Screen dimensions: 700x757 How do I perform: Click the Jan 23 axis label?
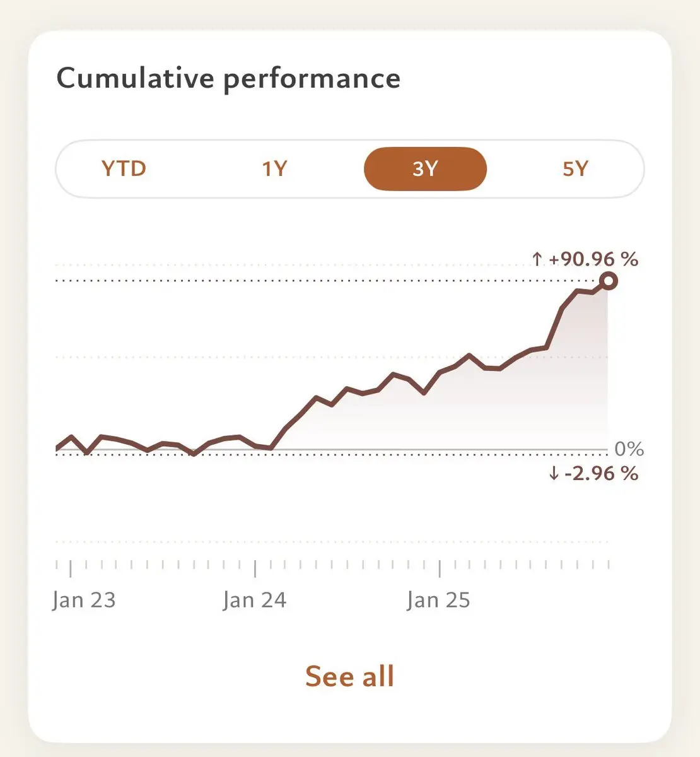[84, 600]
